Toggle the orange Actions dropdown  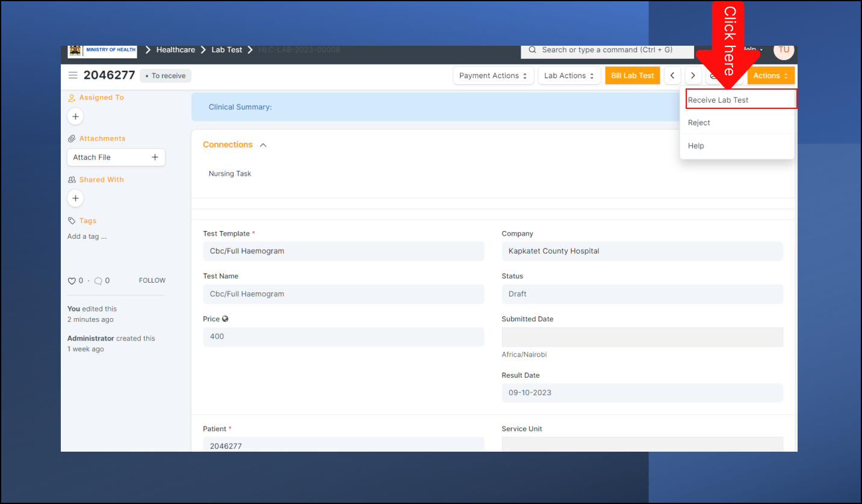pyautogui.click(x=771, y=76)
